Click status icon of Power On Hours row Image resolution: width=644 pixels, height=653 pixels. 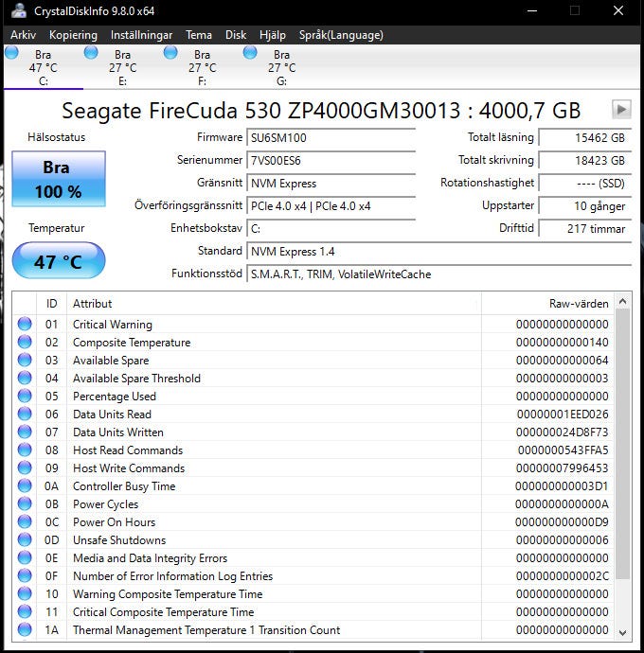[x=25, y=521]
